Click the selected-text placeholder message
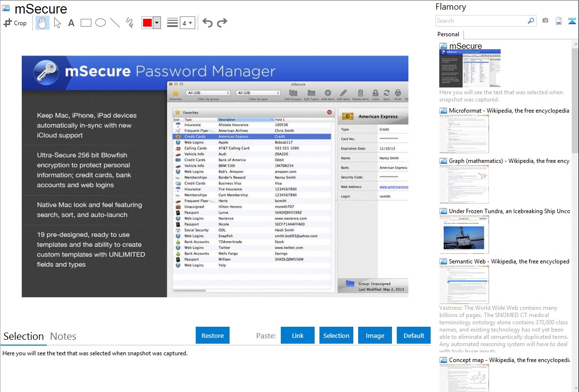The image size is (579, 392). tap(95, 353)
